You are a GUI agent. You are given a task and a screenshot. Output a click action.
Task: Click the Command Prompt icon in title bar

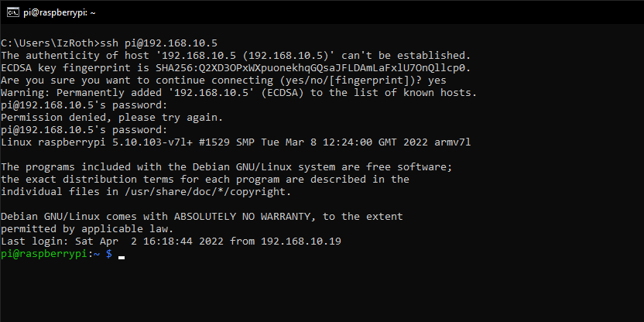coord(12,12)
